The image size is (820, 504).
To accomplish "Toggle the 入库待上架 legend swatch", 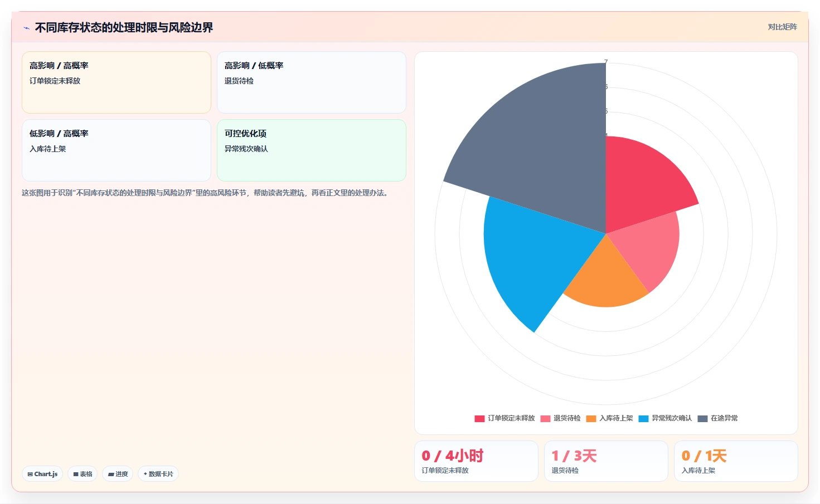I will click(x=591, y=418).
